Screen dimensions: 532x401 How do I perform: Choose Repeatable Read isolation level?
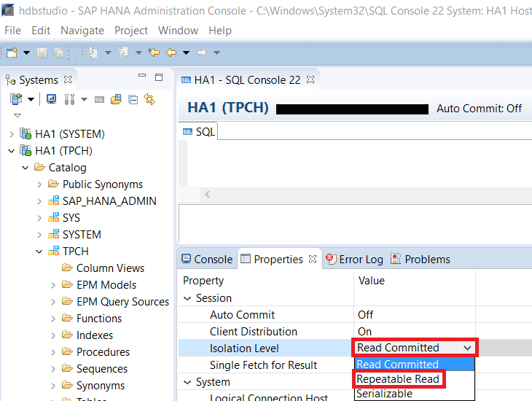coord(398,379)
